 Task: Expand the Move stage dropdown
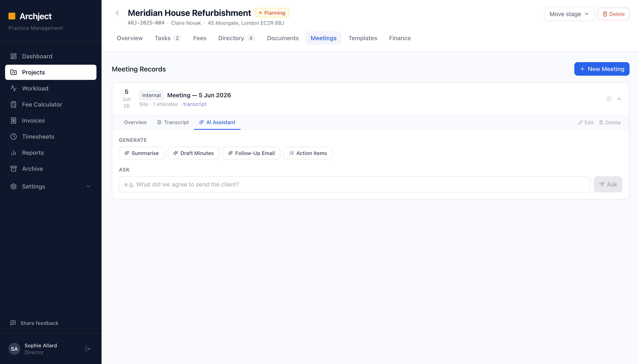(x=569, y=14)
